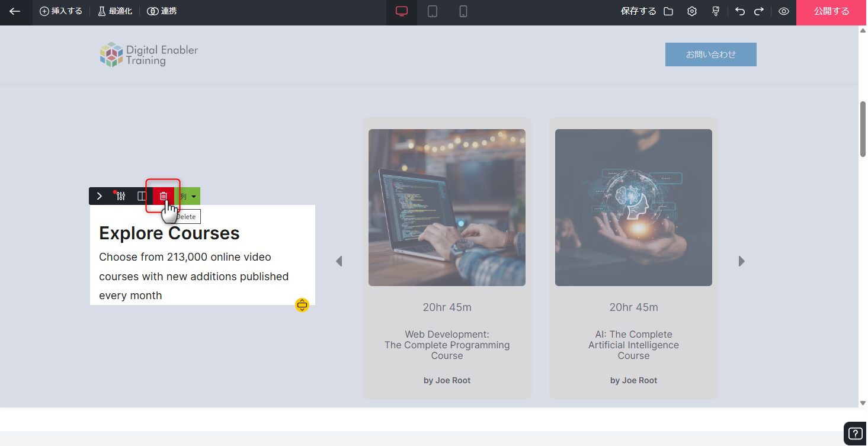Viewport: 868px width, 446px height.
Task: Open the 最適化 optimization menu
Action: click(114, 11)
